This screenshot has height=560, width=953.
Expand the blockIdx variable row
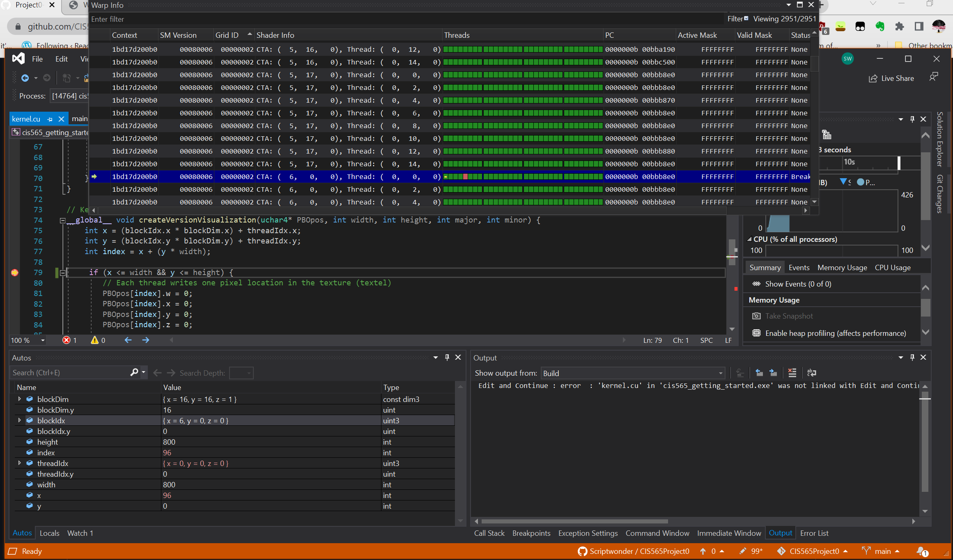tap(19, 420)
